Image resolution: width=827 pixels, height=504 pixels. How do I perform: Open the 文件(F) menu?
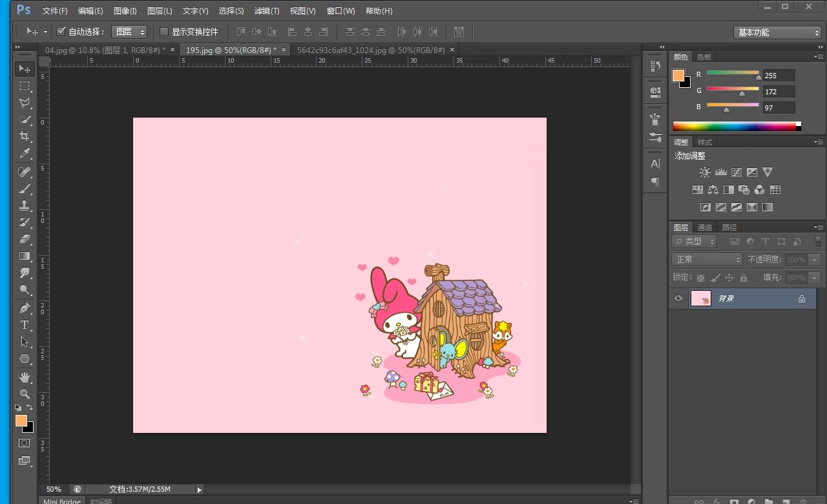pos(55,11)
